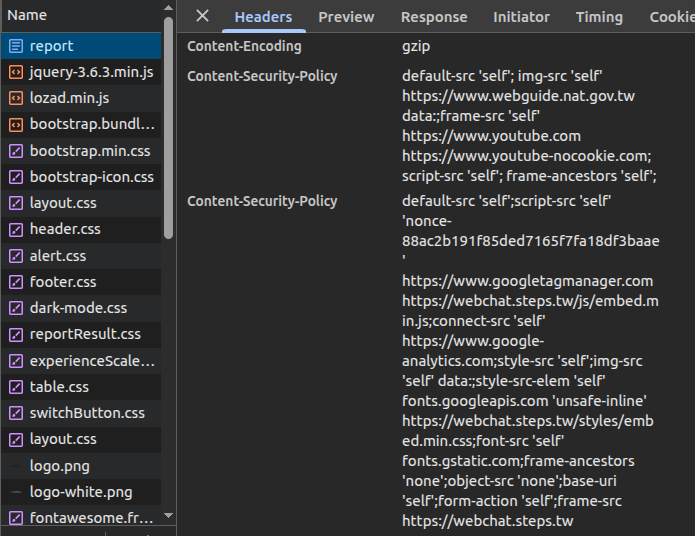Image resolution: width=695 pixels, height=536 pixels.
Task: Close the request details pane
Action: click(x=203, y=16)
